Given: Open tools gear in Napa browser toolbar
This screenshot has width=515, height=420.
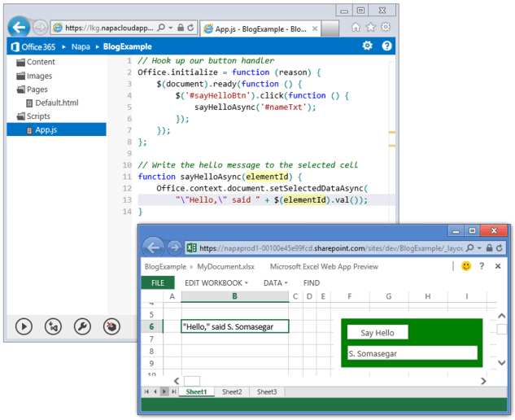Looking at the screenshot, I should (x=386, y=27).
